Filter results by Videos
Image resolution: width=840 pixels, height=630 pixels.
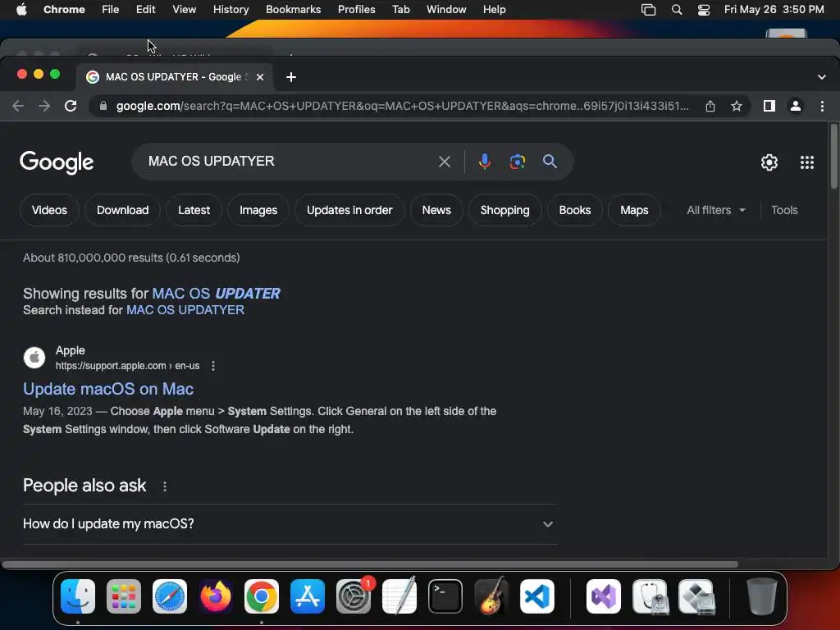(49, 210)
